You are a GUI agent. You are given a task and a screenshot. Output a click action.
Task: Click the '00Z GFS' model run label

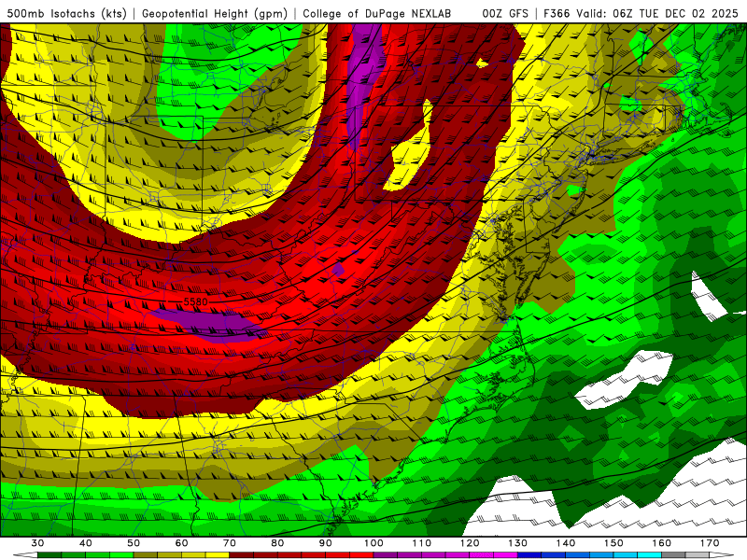pyautogui.click(x=505, y=14)
